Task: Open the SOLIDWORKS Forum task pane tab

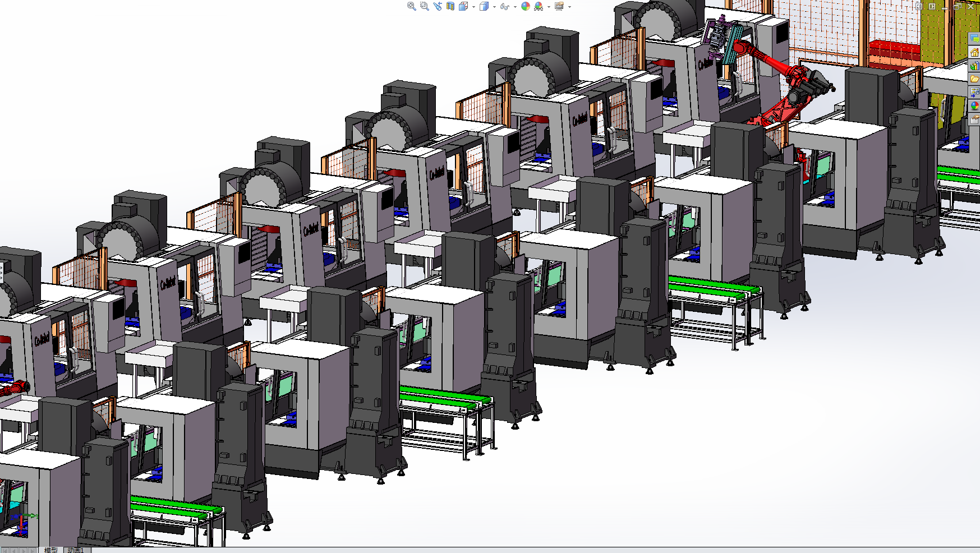Action: coord(974,39)
